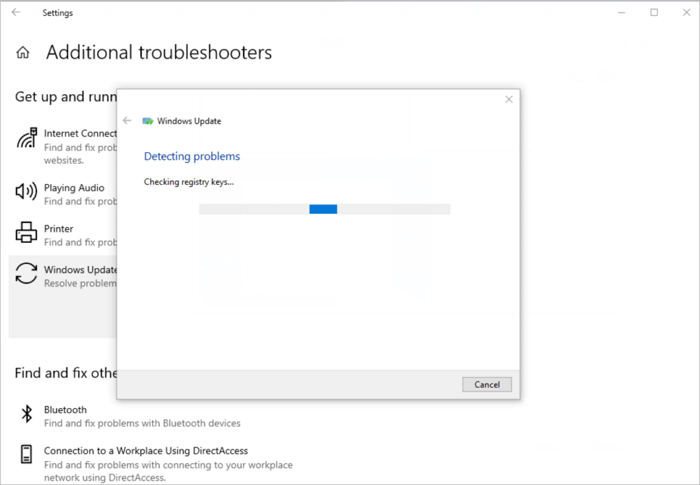Screen dimensions: 700x485
Task: Click the Playing Audio speaker icon
Action: click(26, 192)
